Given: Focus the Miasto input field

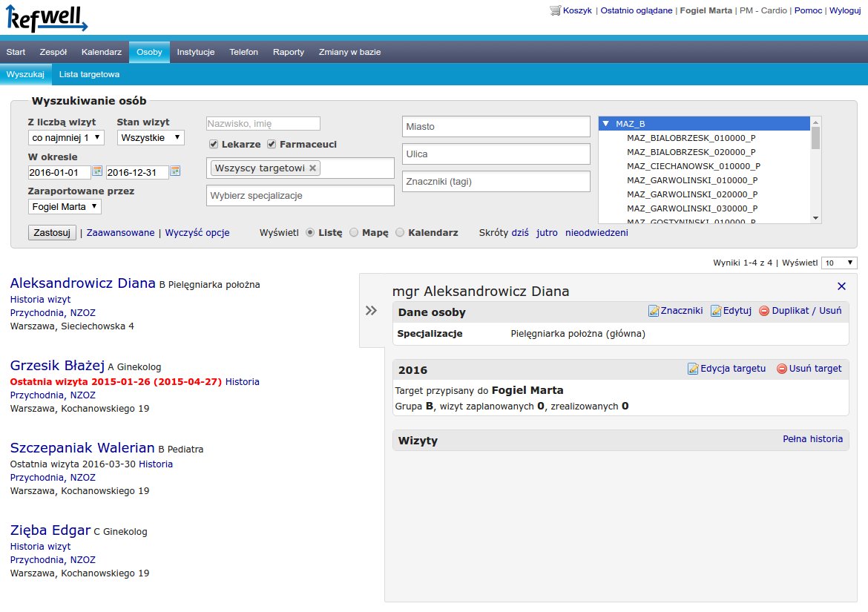Looking at the screenshot, I should pyautogui.click(x=496, y=127).
